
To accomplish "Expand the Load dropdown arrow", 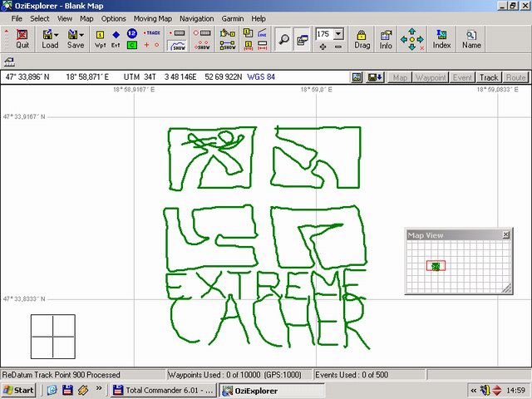I will [x=57, y=34].
